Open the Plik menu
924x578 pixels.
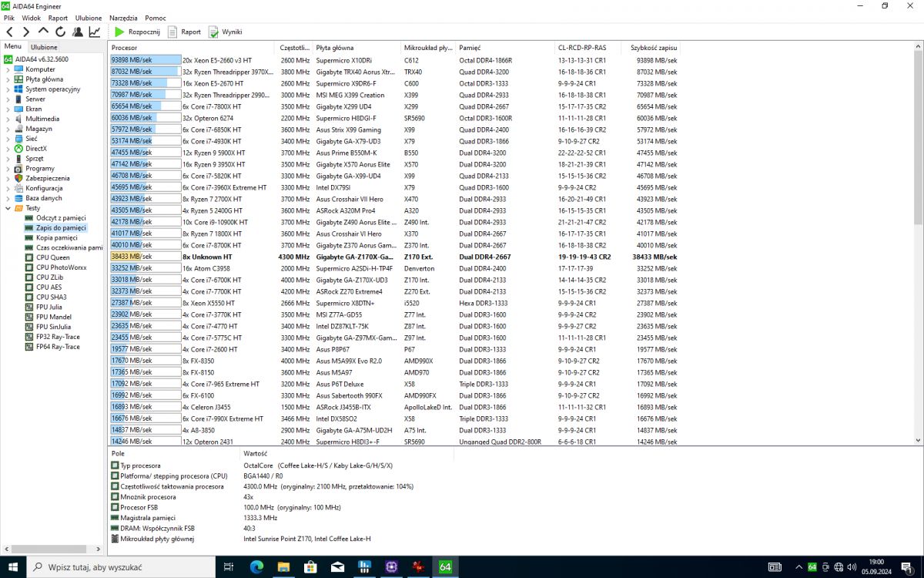pos(9,18)
